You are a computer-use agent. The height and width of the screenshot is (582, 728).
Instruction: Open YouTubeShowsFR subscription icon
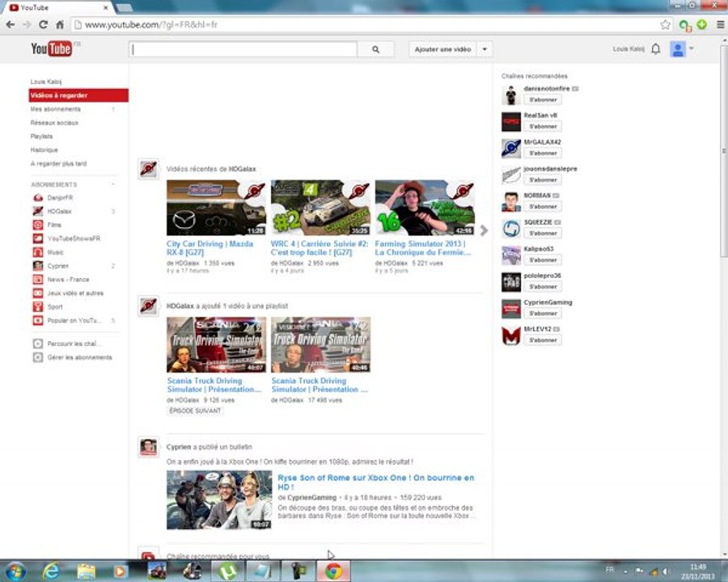(x=37, y=238)
